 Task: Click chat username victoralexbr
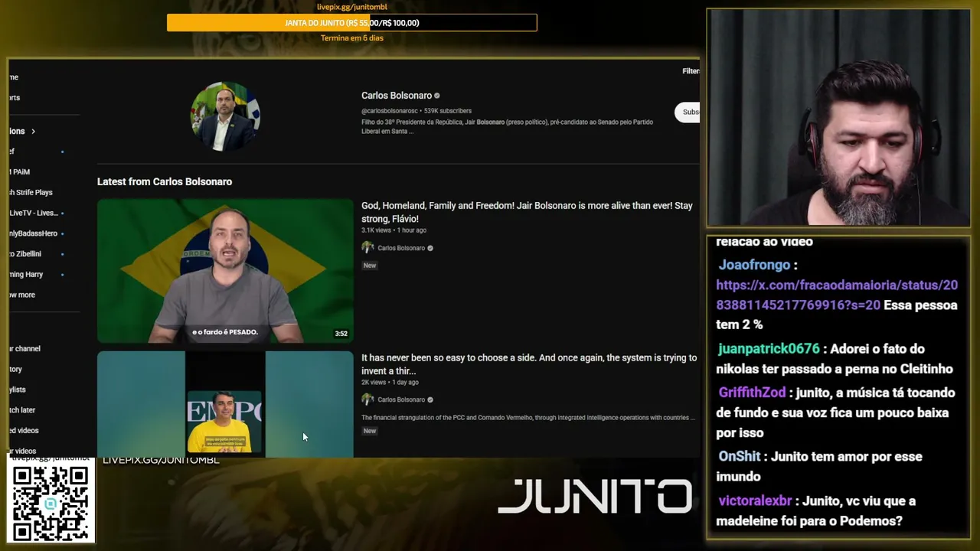coord(755,501)
